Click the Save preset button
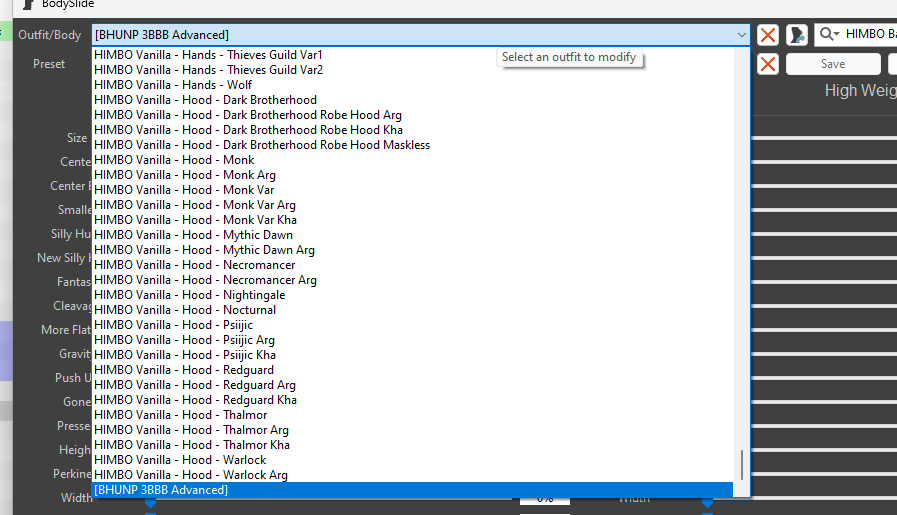This screenshot has width=897, height=515. point(833,64)
